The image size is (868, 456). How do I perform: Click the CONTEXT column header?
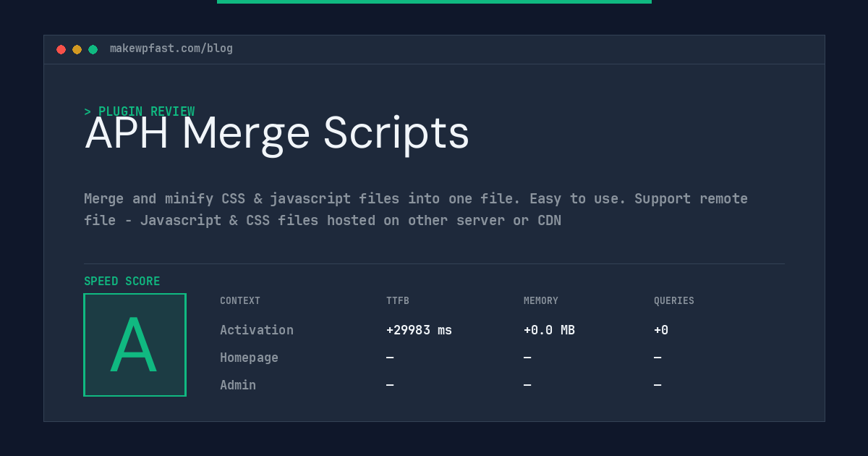pos(240,301)
